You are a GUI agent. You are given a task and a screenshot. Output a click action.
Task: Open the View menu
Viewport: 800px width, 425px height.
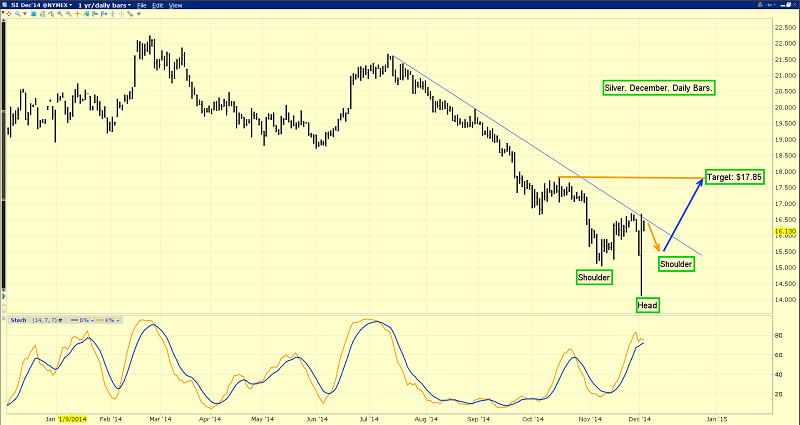[x=176, y=5]
